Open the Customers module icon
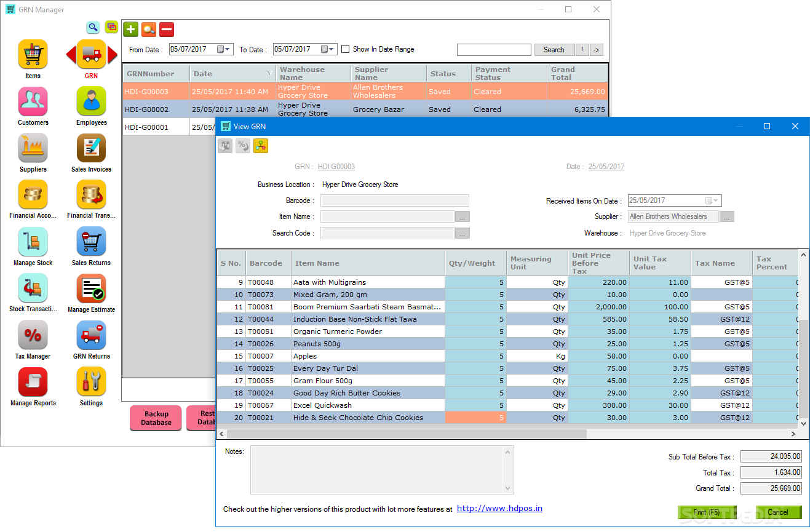The width and height of the screenshot is (810, 532). 33,101
